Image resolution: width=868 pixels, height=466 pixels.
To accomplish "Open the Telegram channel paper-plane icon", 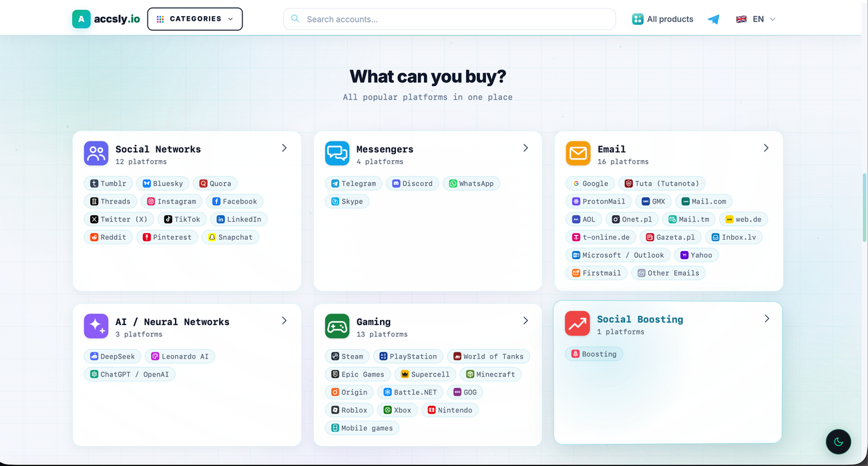I will pos(713,19).
